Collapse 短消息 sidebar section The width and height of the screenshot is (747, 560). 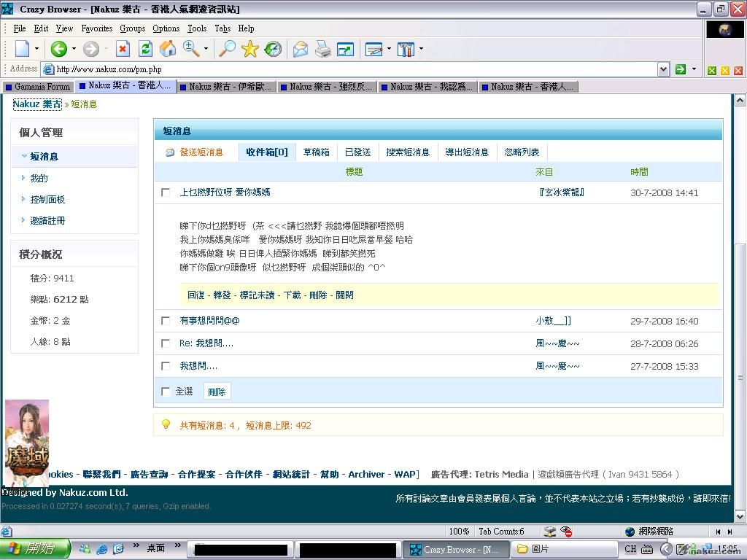click(24, 156)
